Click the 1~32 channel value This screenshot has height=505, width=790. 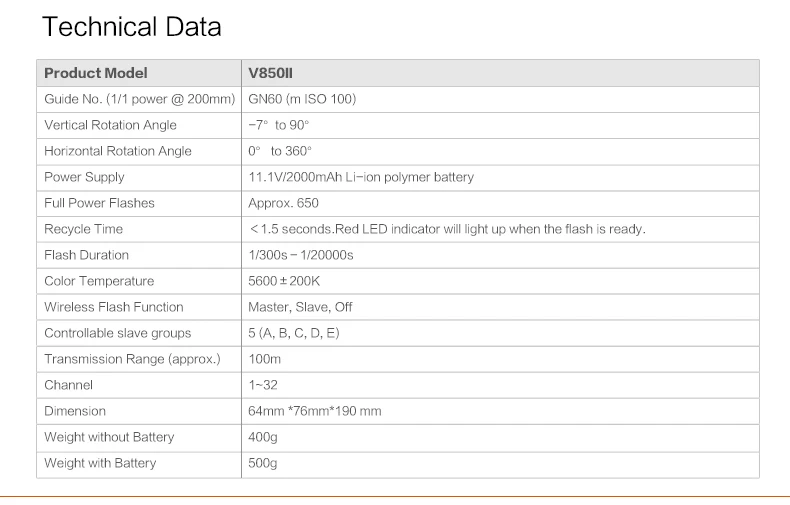click(x=263, y=385)
